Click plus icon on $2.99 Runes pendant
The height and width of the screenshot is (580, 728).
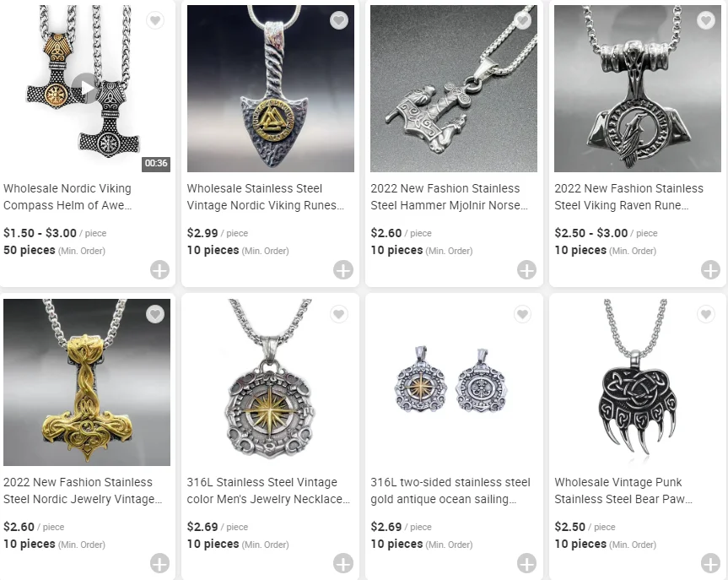coord(343,270)
